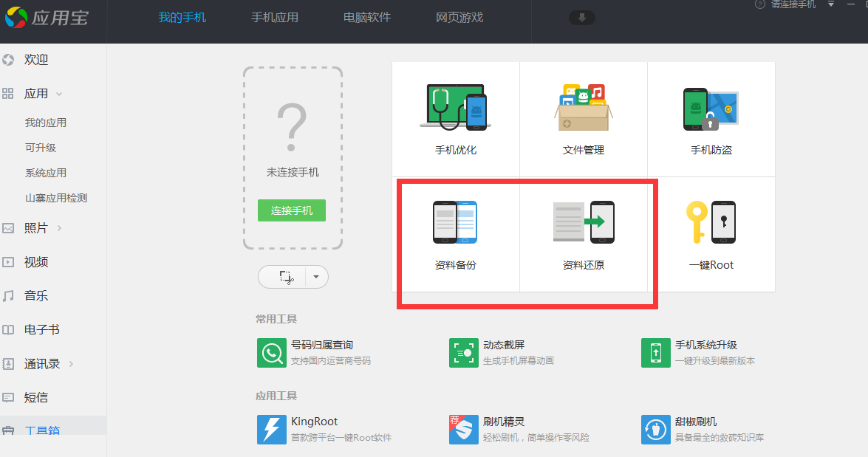Switch to 电脑软件 tab

click(x=367, y=18)
